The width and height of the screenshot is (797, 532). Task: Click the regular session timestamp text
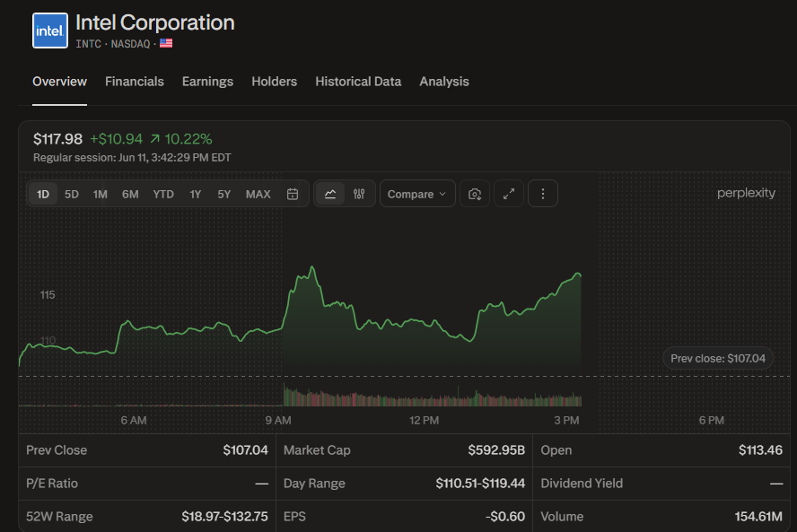coord(132,158)
